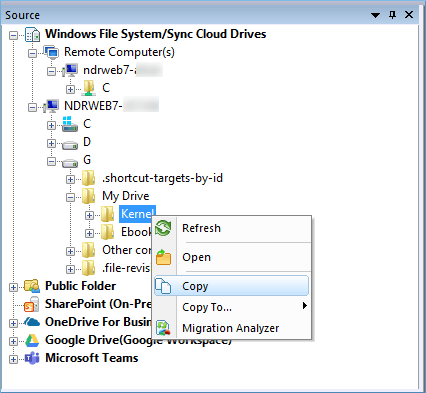Screen dimensions: 426x393
Task: Click the Google Drive triangle icon
Action: (x=32, y=340)
